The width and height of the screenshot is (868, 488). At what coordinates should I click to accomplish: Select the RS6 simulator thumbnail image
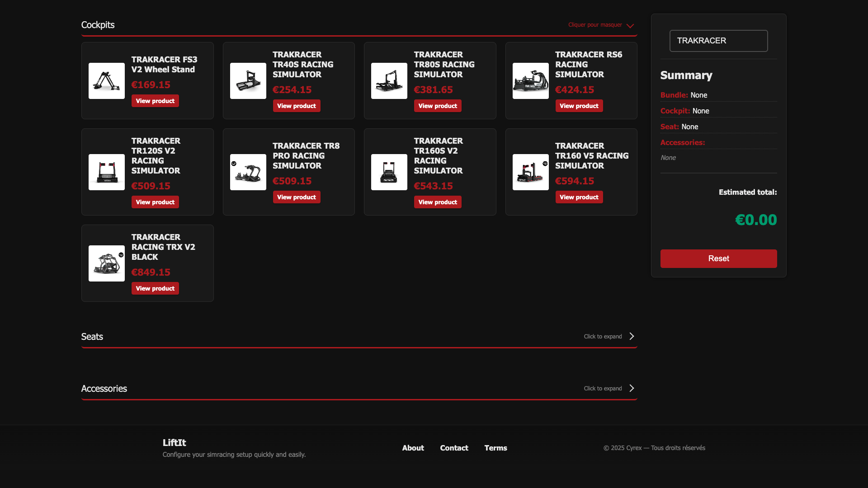tap(531, 81)
